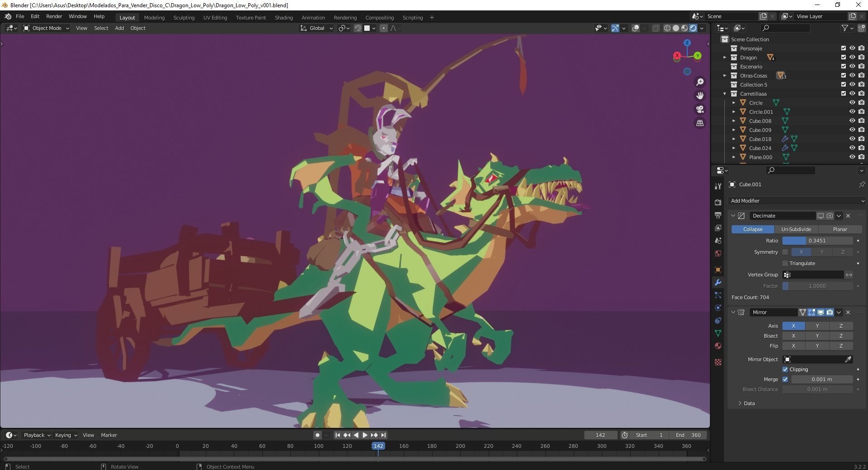Enable Symmetry checkbox in Decimate modifier
This screenshot has height=470, width=868.
pos(785,252)
